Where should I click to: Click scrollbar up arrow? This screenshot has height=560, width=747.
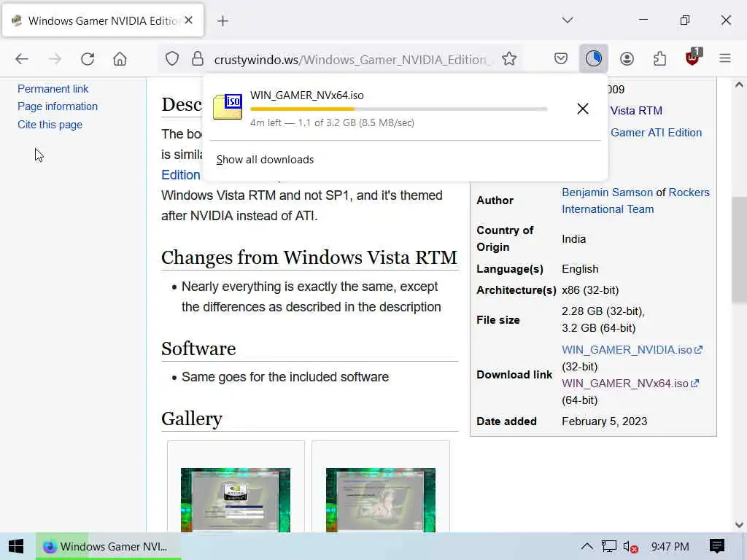[x=739, y=85]
